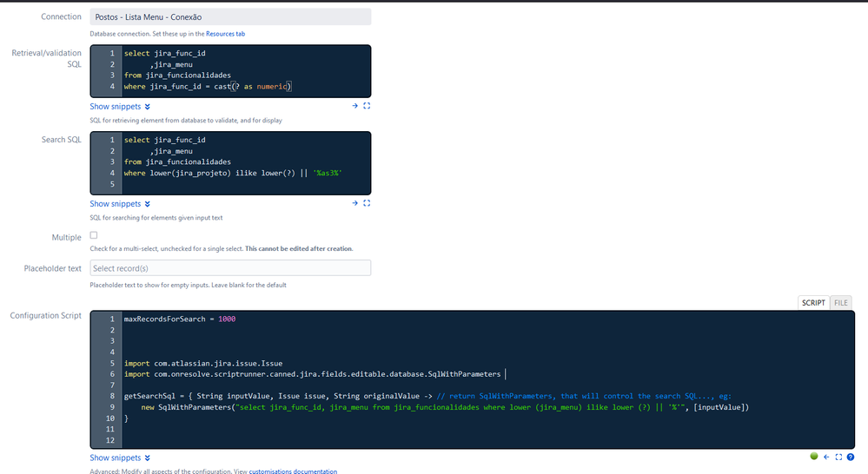Click 'select jira_func_id' line in Search SQL editor

[164, 140]
